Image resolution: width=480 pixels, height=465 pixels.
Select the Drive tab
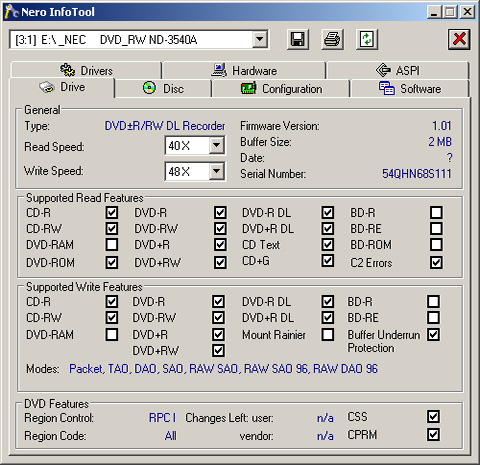(62, 87)
